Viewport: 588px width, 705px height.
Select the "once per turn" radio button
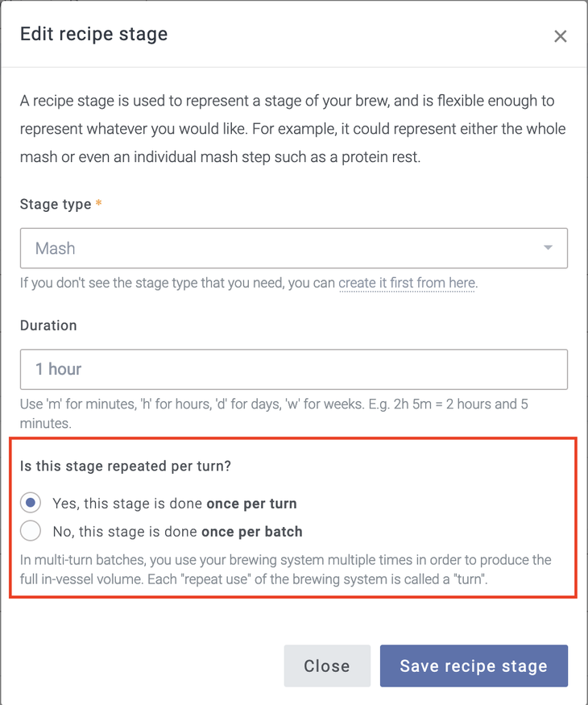coord(31,504)
